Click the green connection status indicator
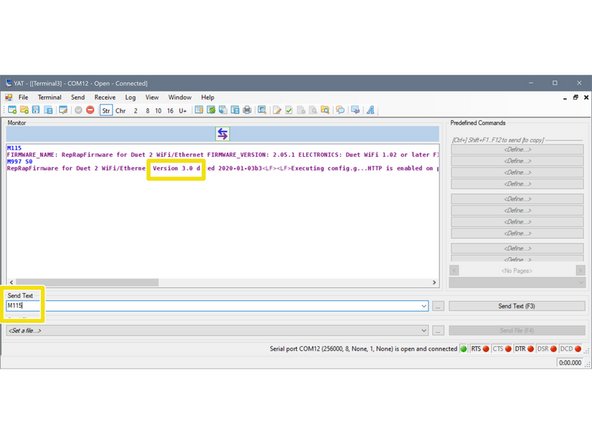The image size is (592, 444). pos(464,349)
